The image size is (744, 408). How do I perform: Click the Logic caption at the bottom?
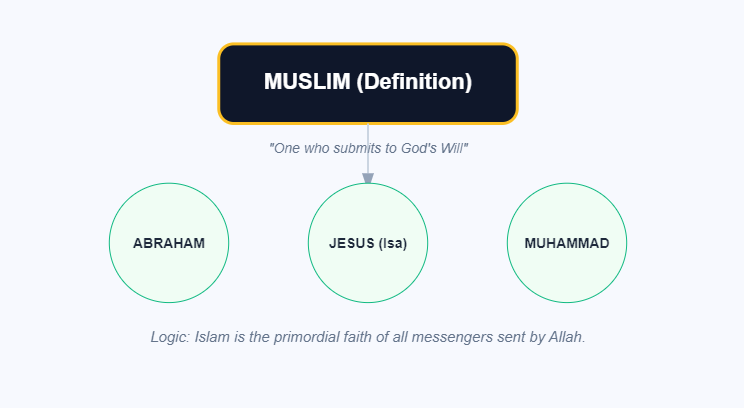[x=368, y=337]
